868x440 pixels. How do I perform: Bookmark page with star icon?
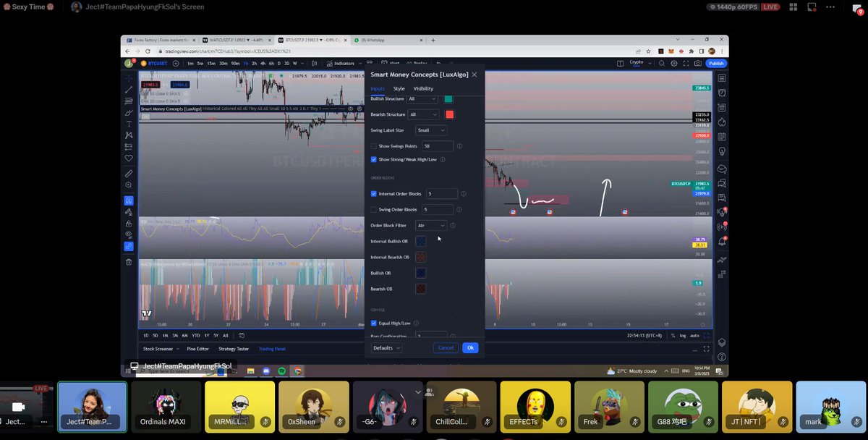(648, 51)
